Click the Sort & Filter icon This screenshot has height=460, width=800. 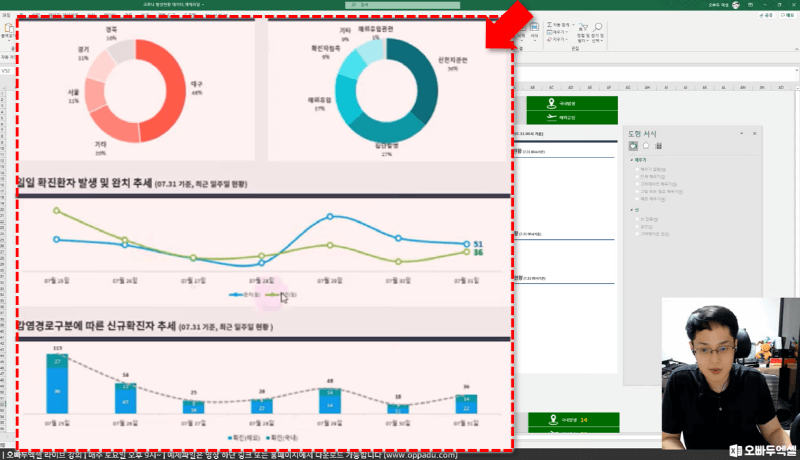[x=583, y=27]
